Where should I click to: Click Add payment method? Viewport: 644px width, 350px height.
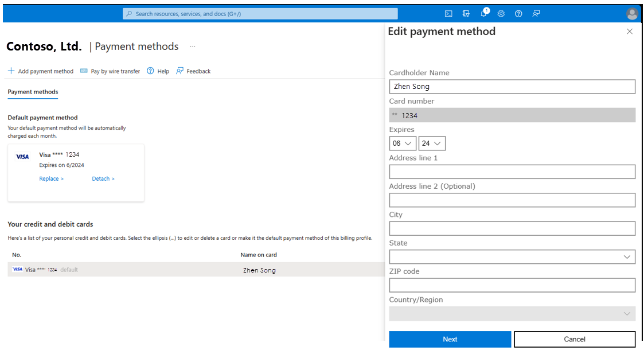[x=41, y=71]
